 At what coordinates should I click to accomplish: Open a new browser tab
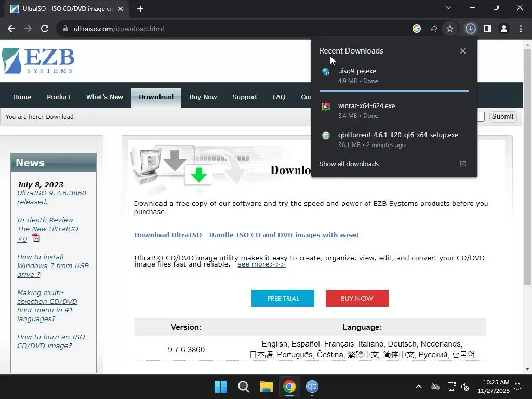tap(140, 9)
